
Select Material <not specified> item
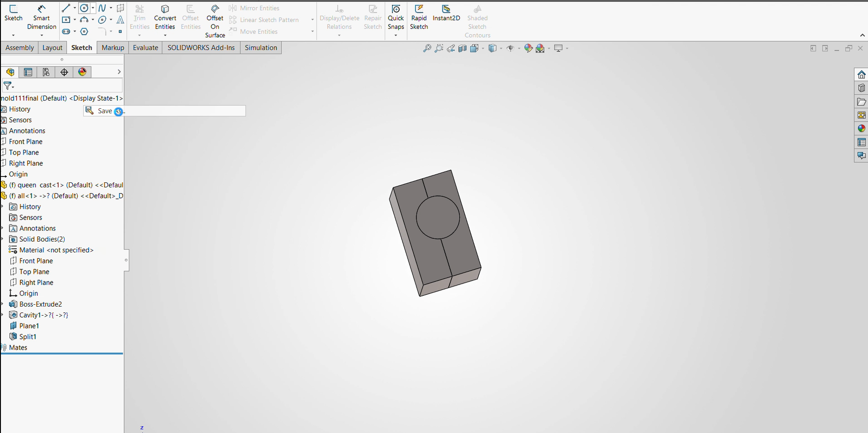point(56,250)
